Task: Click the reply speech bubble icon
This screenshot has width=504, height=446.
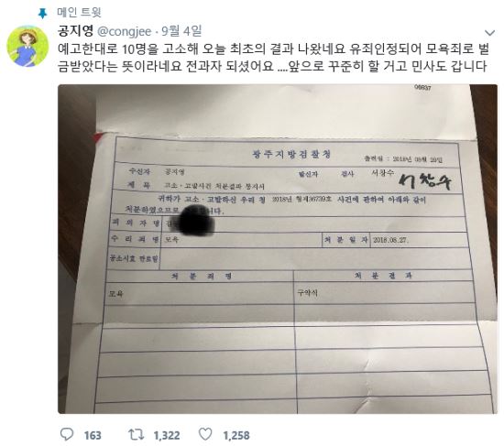Action: (67, 434)
